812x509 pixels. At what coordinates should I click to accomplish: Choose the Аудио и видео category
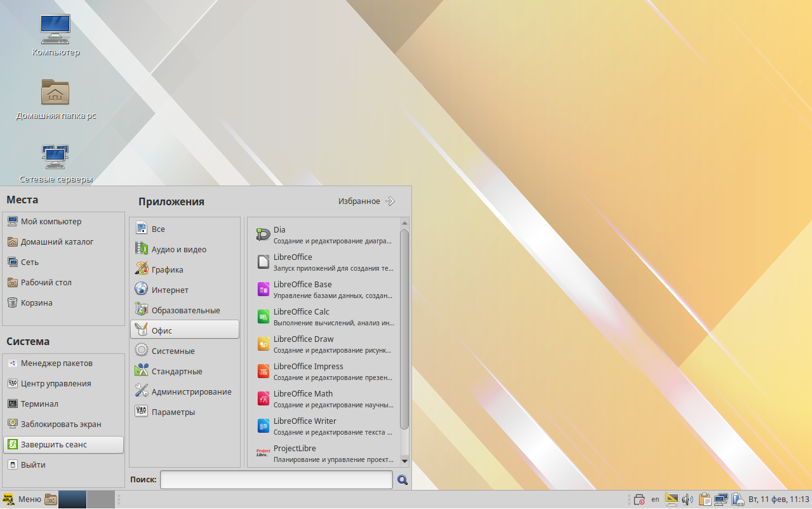pos(185,249)
